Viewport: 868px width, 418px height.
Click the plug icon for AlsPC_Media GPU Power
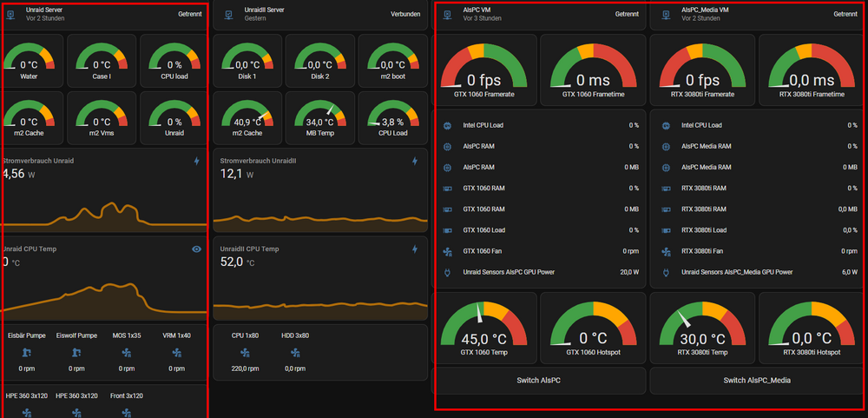[666, 273]
